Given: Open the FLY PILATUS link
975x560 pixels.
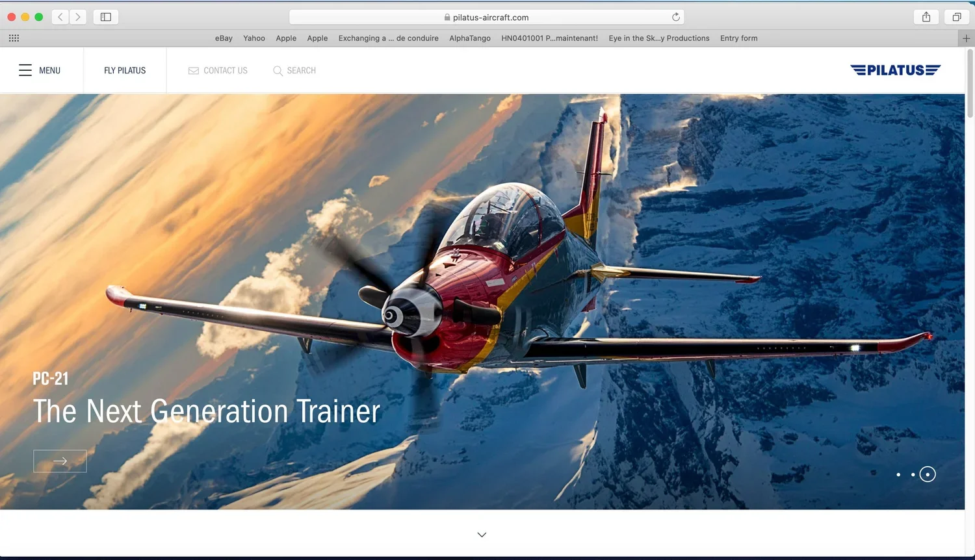Looking at the screenshot, I should point(125,70).
